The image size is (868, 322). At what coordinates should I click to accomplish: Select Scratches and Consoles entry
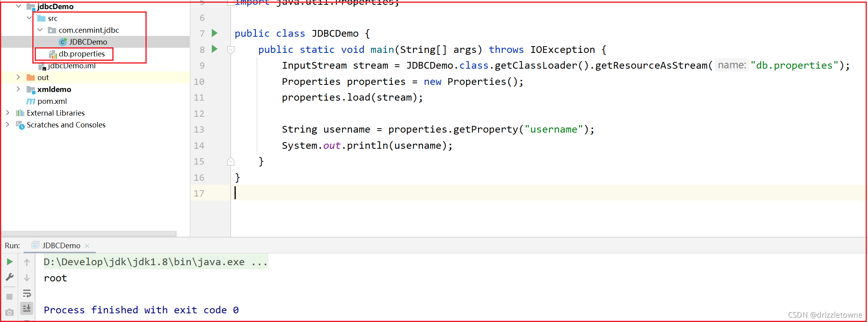(66, 125)
